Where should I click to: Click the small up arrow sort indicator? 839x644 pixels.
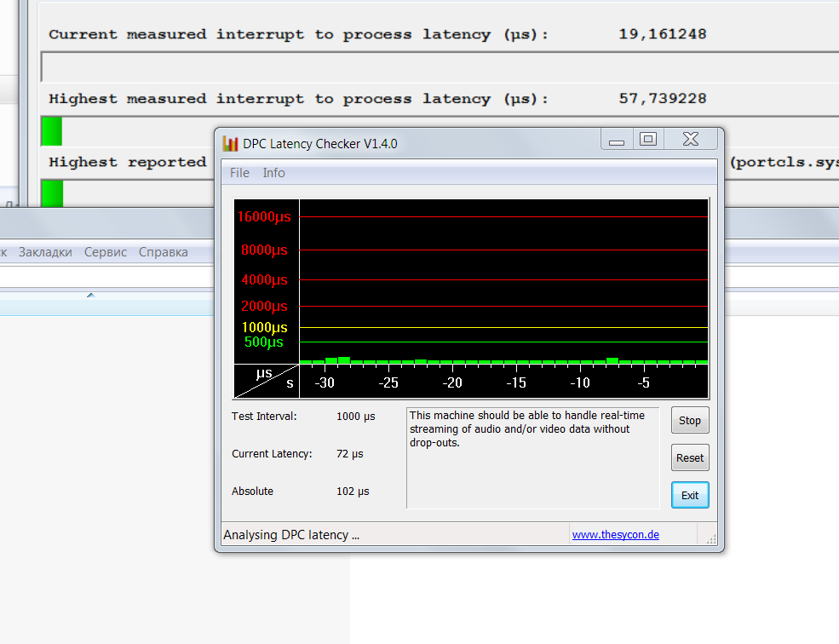(x=90, y=295)
